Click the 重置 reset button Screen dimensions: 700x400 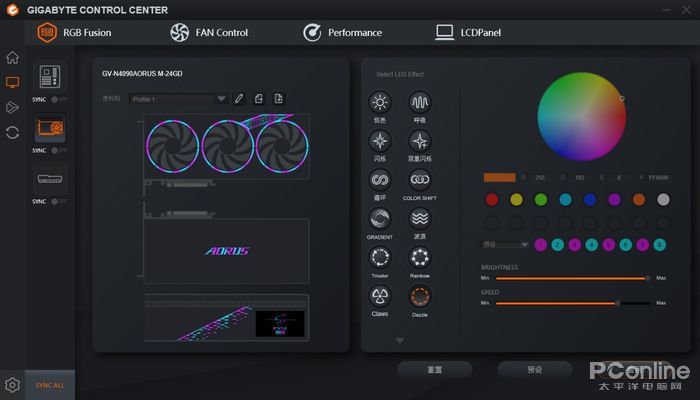[x=435, y=370]
